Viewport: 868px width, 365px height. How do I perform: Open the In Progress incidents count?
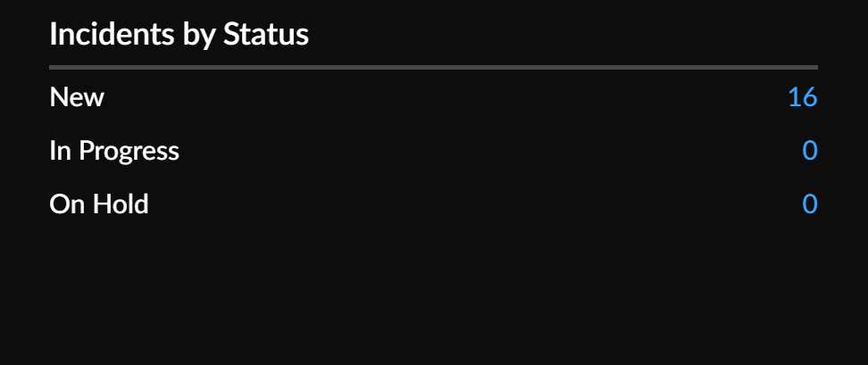pos(809,151)
